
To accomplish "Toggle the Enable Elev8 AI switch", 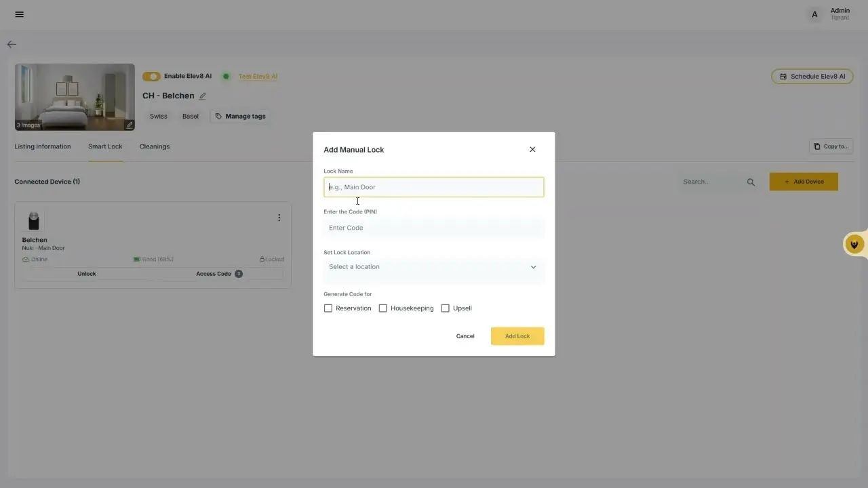I will pos(151,77).
